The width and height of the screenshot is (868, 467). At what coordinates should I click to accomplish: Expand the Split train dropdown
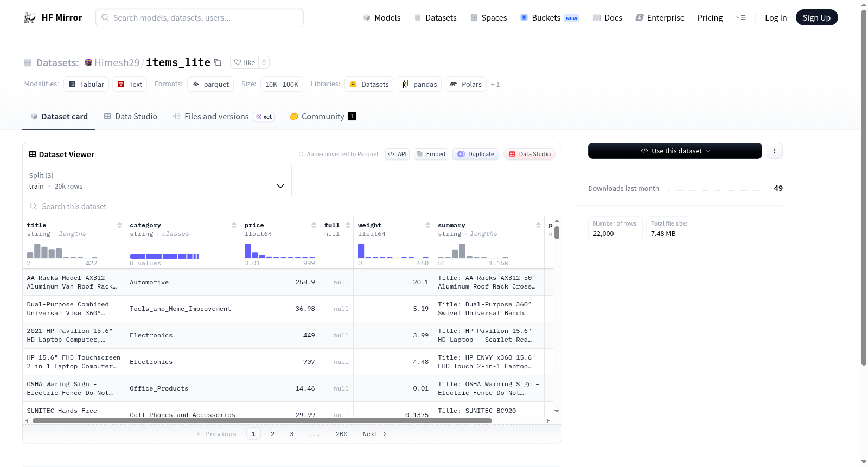[157, 181]
